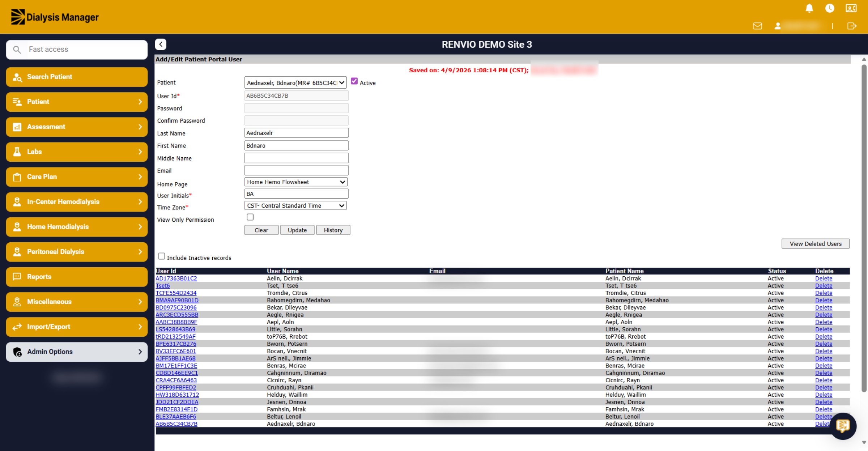The width and height of the screenshot is (868, 451).
Task: Expand the Assessment menu chevron
Action: [140, 127]
